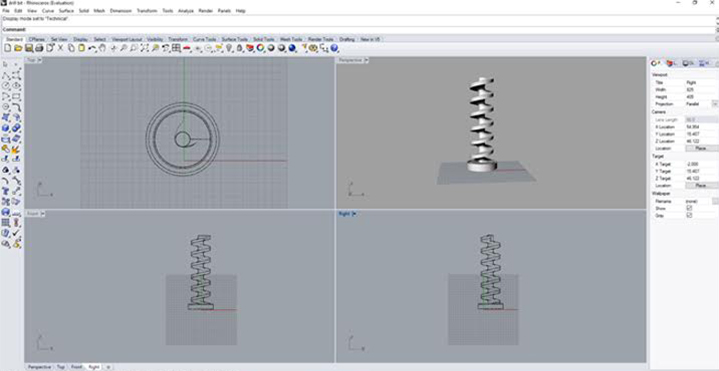The width and height of the screenshot is (719, 371).
Task: Select the Pan hand tool
Action: 102,48
